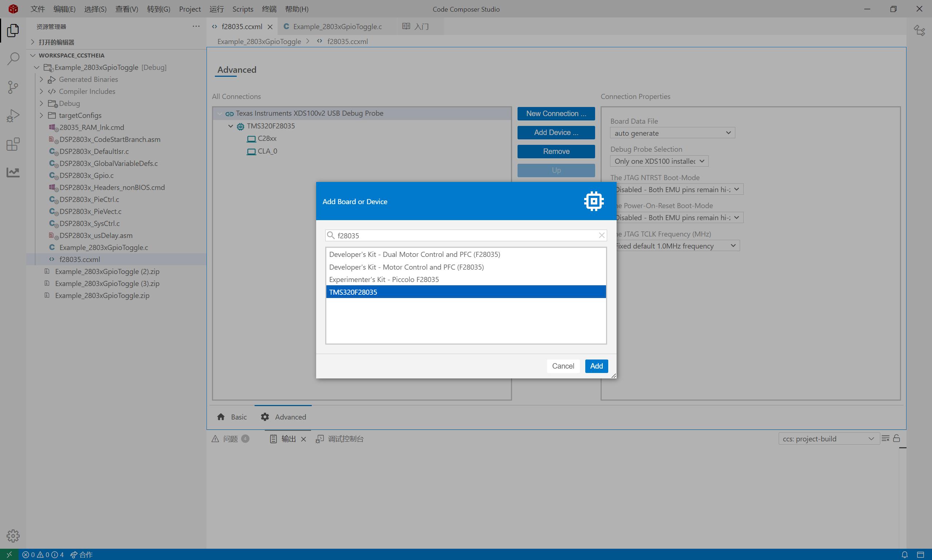Expand the targetConfigs folder
The height and width of the screenshot is (560, 932).
coord(42,115)
